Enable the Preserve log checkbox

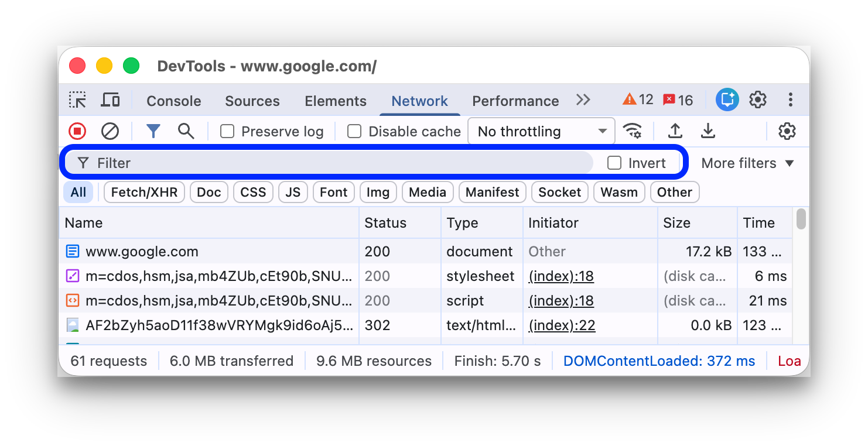click(x=227, y=132)
